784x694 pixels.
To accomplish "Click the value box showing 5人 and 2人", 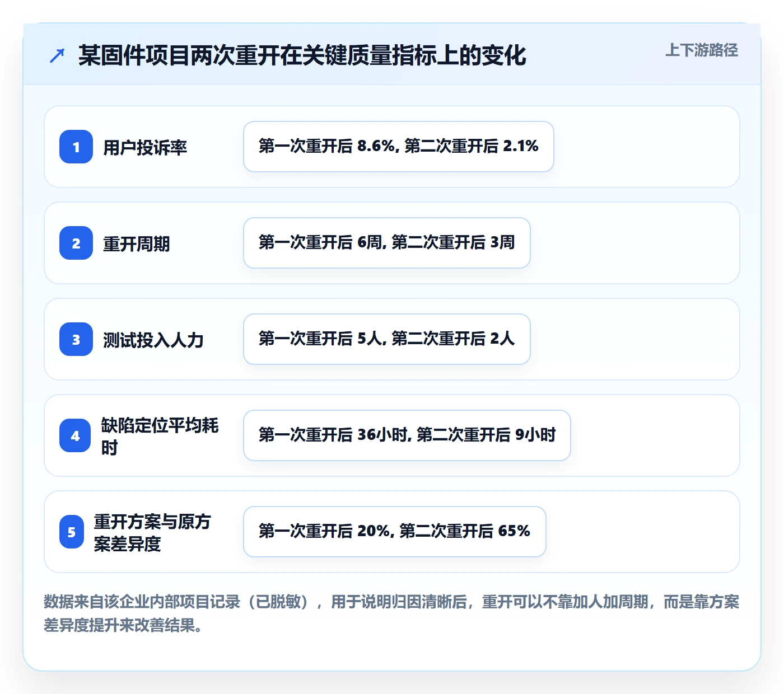I will (387, 339).
